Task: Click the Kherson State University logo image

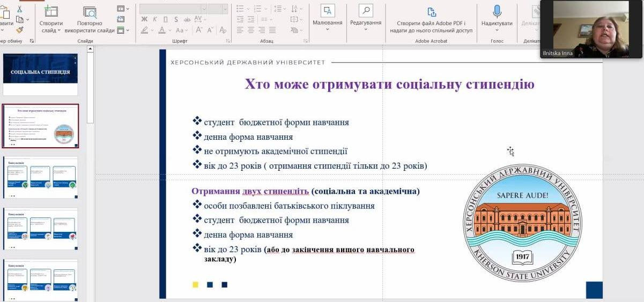Action: click(x=522, y=223)
